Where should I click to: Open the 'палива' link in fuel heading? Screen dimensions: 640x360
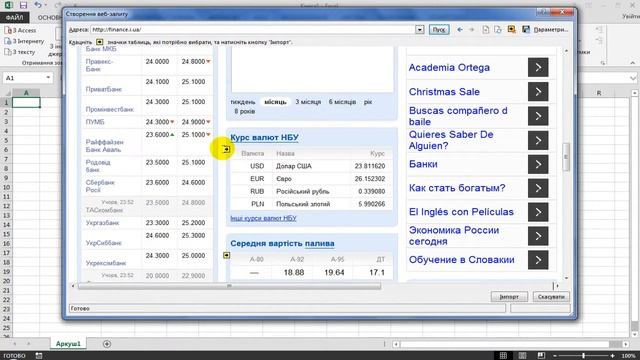[x=320, y=243]
